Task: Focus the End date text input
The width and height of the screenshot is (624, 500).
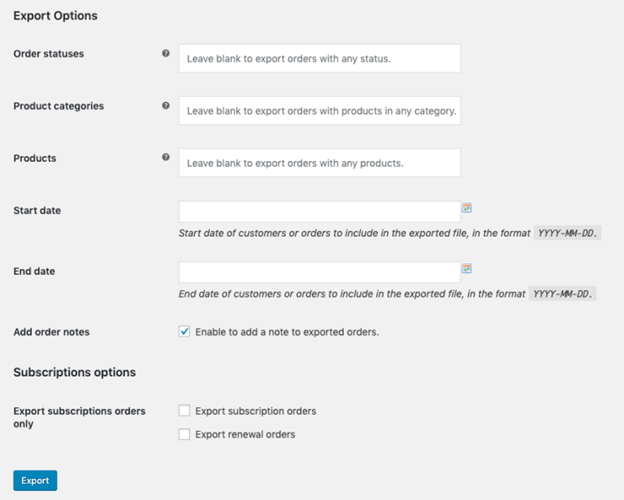Action: [319, 272]
